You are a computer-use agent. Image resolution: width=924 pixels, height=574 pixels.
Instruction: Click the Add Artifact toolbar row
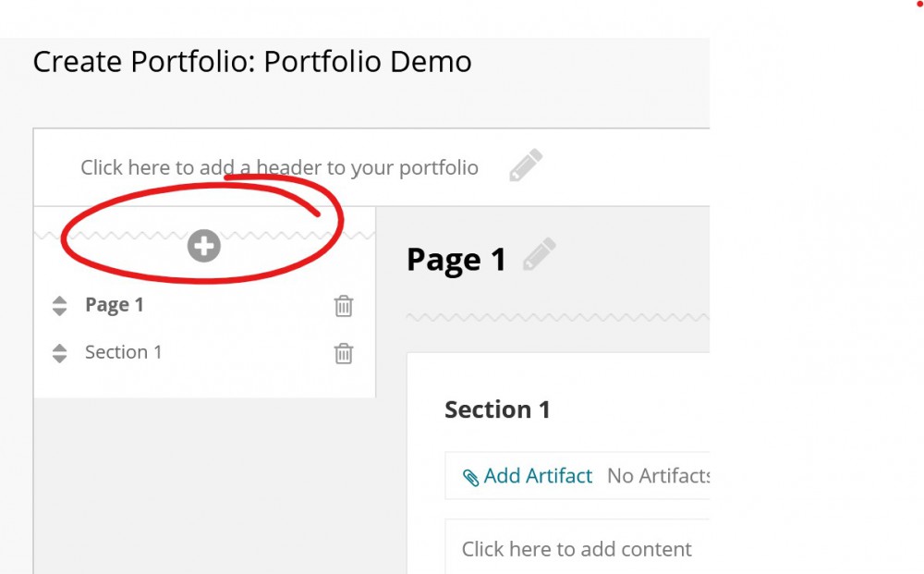tap(573, 475)
